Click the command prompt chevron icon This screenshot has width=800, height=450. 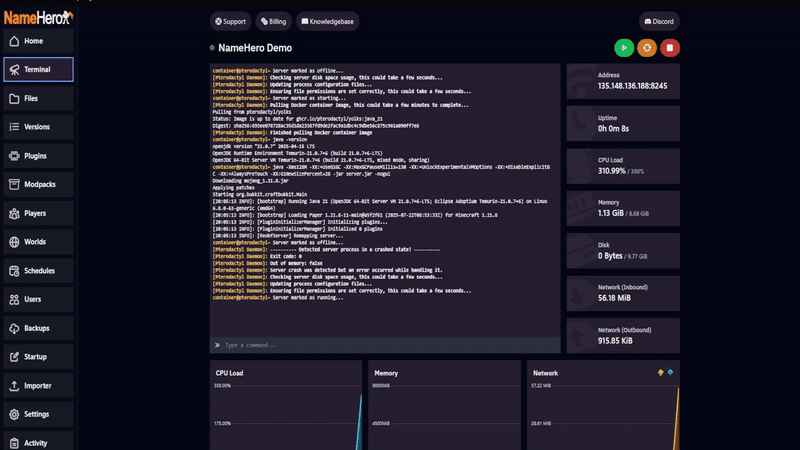pyautogui.click(x=217, y=345)
